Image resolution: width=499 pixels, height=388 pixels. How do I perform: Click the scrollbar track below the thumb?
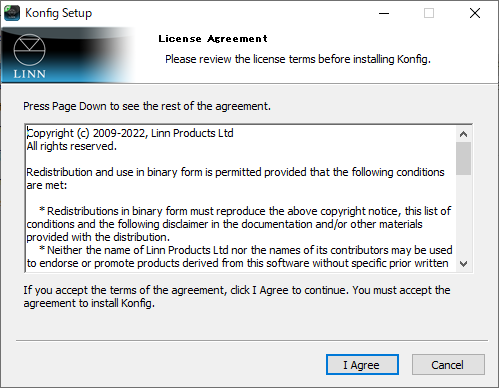[x=463, y=215]
